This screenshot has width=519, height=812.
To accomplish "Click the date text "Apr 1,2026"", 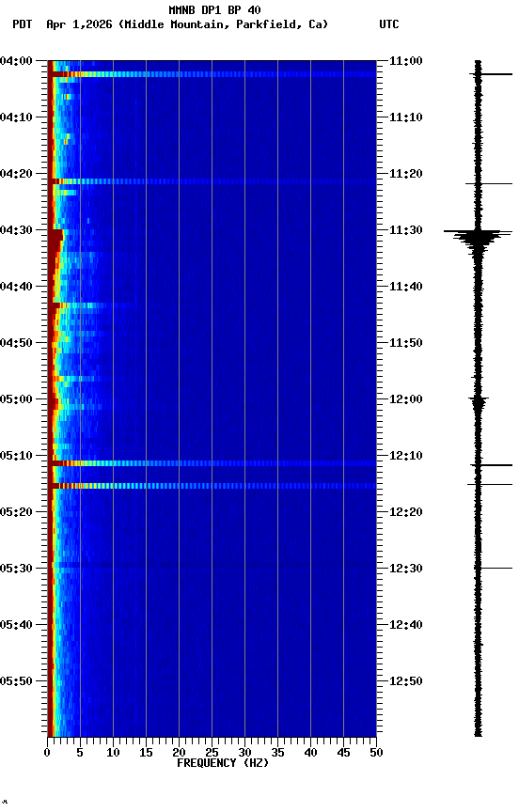I will click(x=79, y=24).
